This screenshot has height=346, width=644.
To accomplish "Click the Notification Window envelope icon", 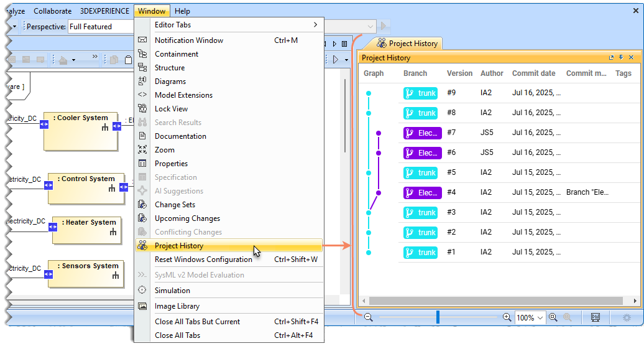I will click(x=142, y=40).
